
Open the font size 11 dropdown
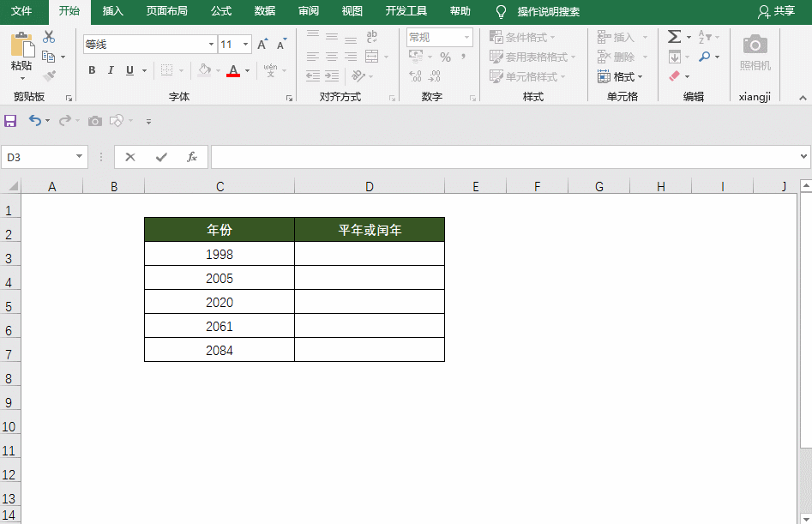tap(245, 45)
